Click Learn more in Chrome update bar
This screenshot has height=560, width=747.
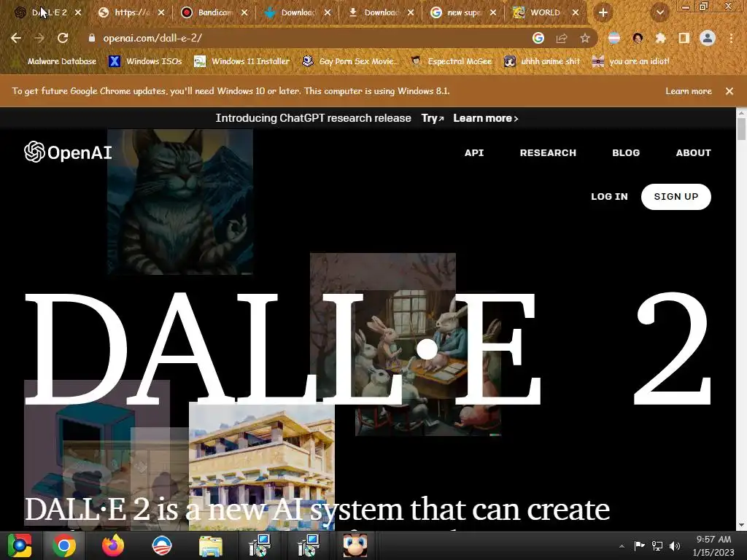[x=689, y=91]
